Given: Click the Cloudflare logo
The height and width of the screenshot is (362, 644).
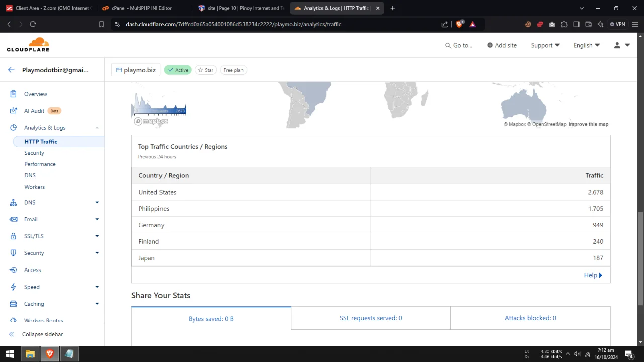Looking at the screenshot, I should (28, 45).
